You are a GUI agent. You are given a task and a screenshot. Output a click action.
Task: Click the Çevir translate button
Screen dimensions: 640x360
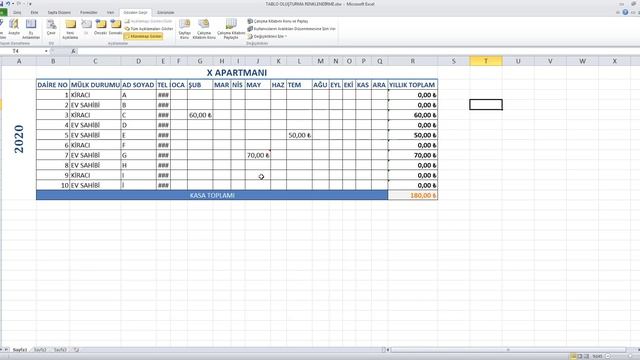tap(51, 28)
